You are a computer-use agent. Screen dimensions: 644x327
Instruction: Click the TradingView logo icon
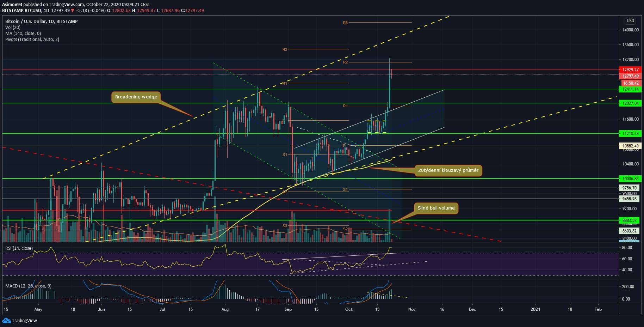6,320
